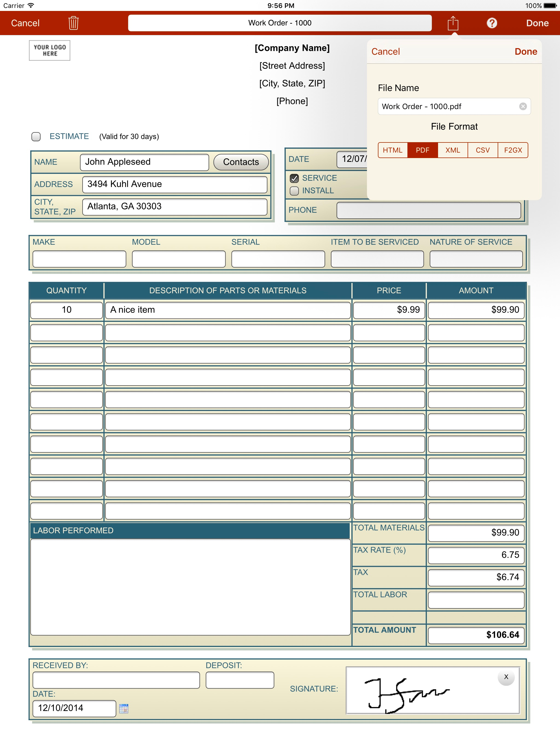Select HTML file format
Screen dimensions: 560x747
coord(392,150)
